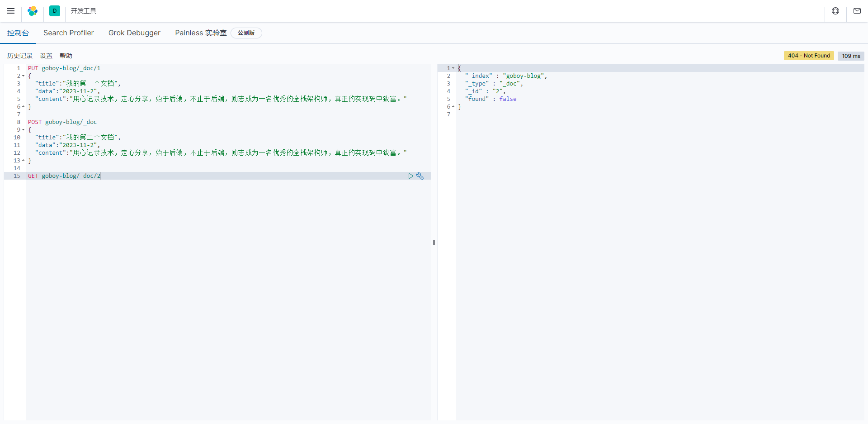
Task: Click the 404 - Not Found status badge
Action: pyautogui.click(x=809, y=56)
